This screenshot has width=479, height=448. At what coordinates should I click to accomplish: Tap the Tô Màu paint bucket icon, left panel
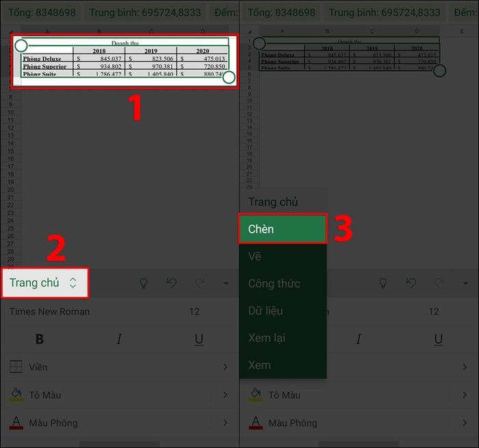(16, 394)
